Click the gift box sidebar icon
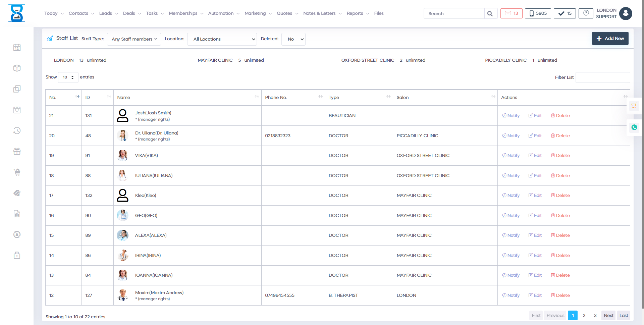The width and height of the screenshot is (644, 325). click(x=17, y=151)
